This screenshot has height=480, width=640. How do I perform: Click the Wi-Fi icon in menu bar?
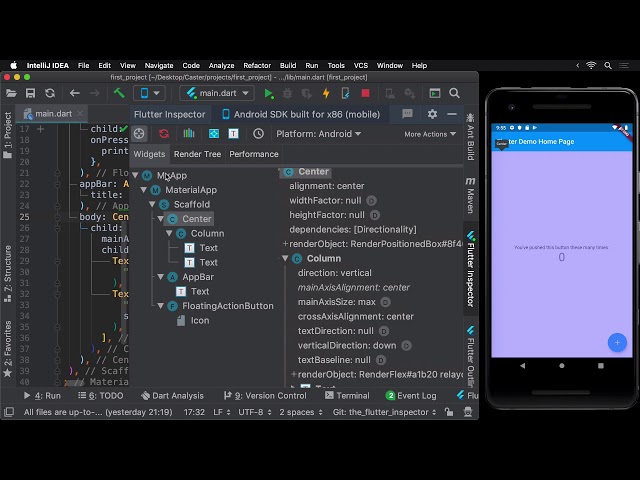[x=591, y=65]
